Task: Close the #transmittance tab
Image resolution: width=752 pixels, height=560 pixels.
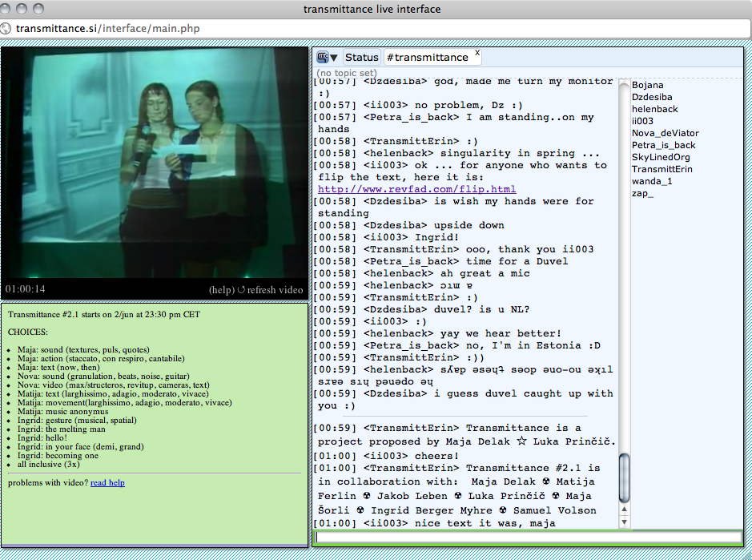Action: coord(477,53)
